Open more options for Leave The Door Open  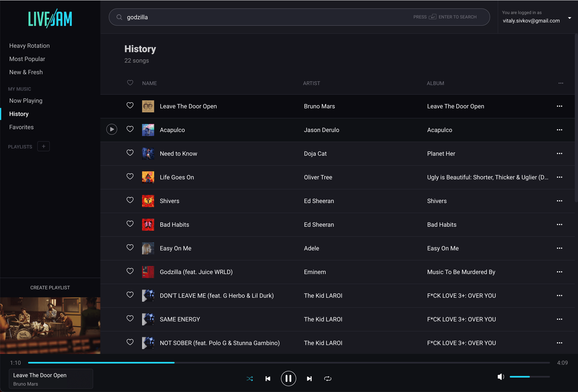click(559, 106)
